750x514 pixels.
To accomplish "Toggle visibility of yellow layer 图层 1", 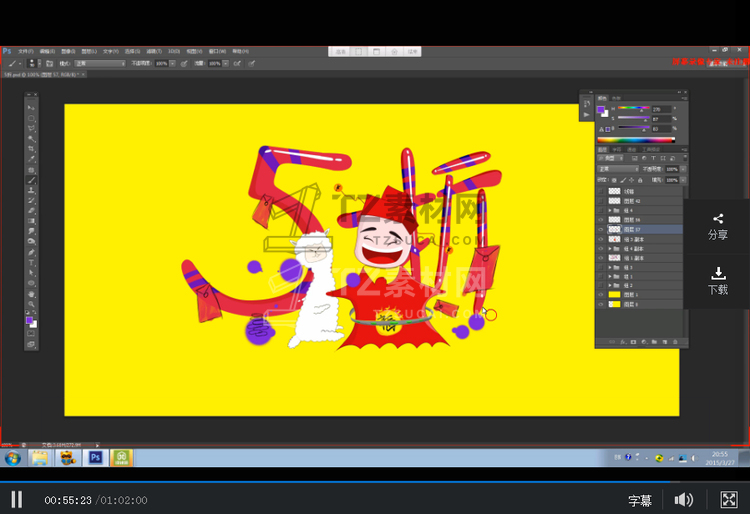I will pos(601,295).
